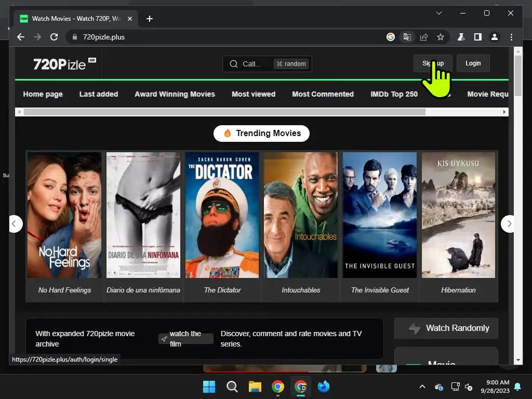Open IMDb Top 250 menu item
The width and height of the screenshot is (532, 399).
point(394,94)
